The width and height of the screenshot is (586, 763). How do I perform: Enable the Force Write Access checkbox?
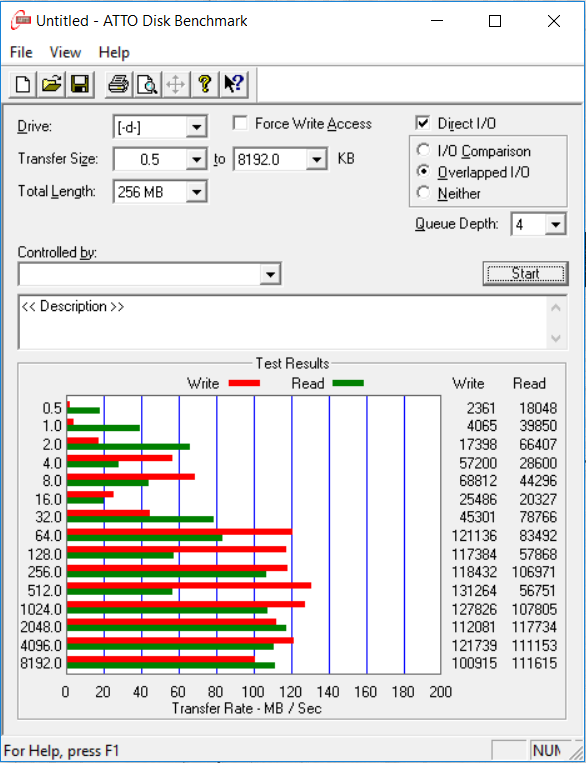(240, 124)
